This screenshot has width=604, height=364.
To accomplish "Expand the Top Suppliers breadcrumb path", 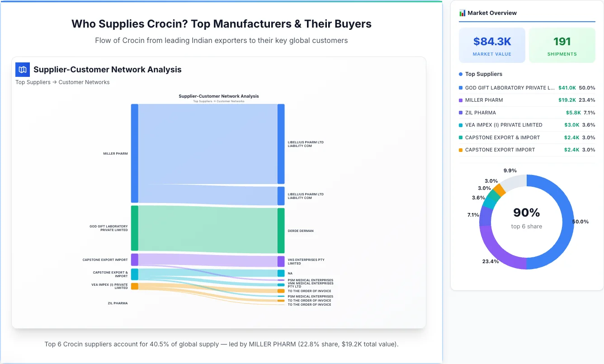I will [x=33, y=82].
